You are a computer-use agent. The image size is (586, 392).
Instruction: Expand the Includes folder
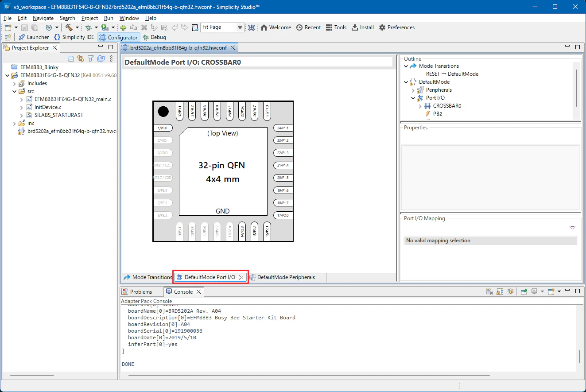[x=14, y=83]
